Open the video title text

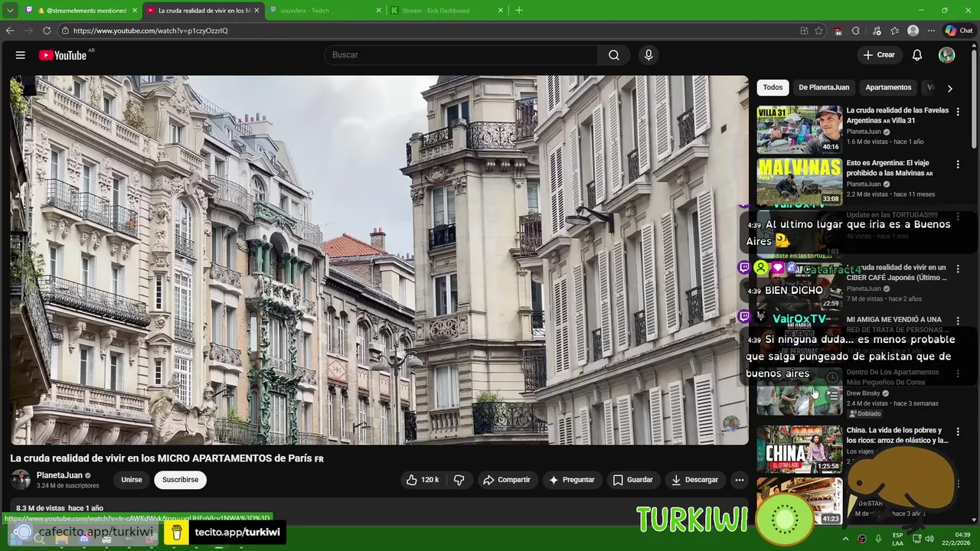pos(167,458)
